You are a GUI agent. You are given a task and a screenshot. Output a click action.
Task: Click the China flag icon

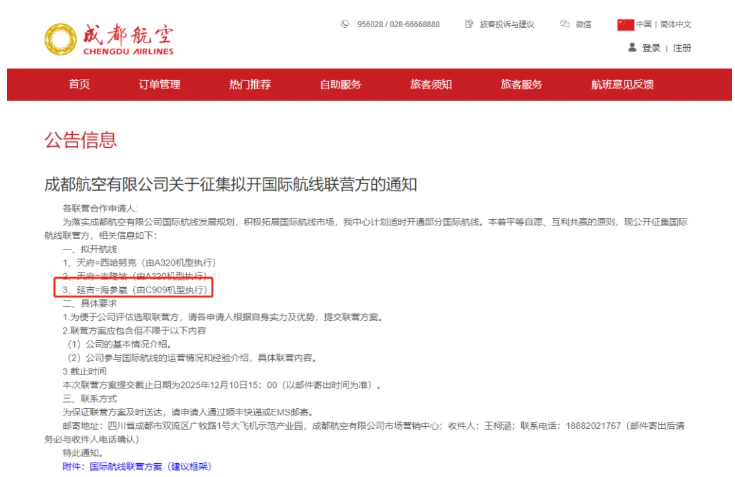[x=625, y=24]
